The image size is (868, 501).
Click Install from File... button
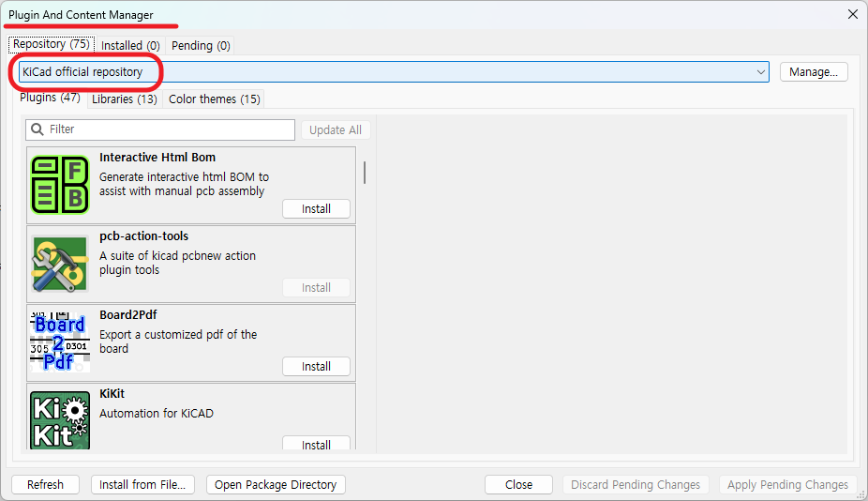point(142,484)
